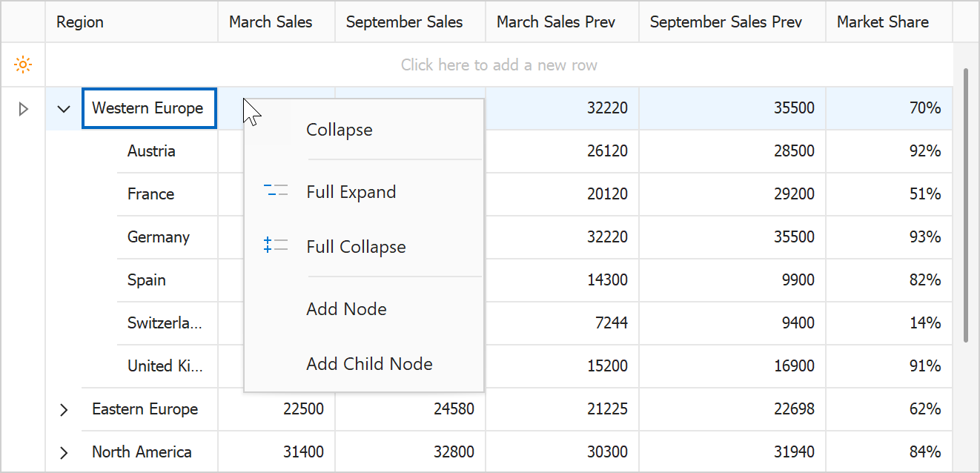This screenshot has width=980, height=473.
Task: Click here to add a new row
Action: pos(499,65)
